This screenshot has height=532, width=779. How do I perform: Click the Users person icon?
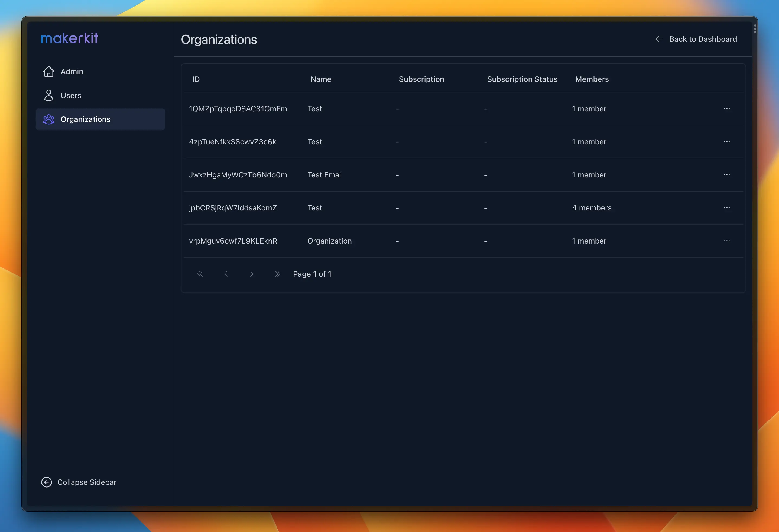(x=48, y=95)
